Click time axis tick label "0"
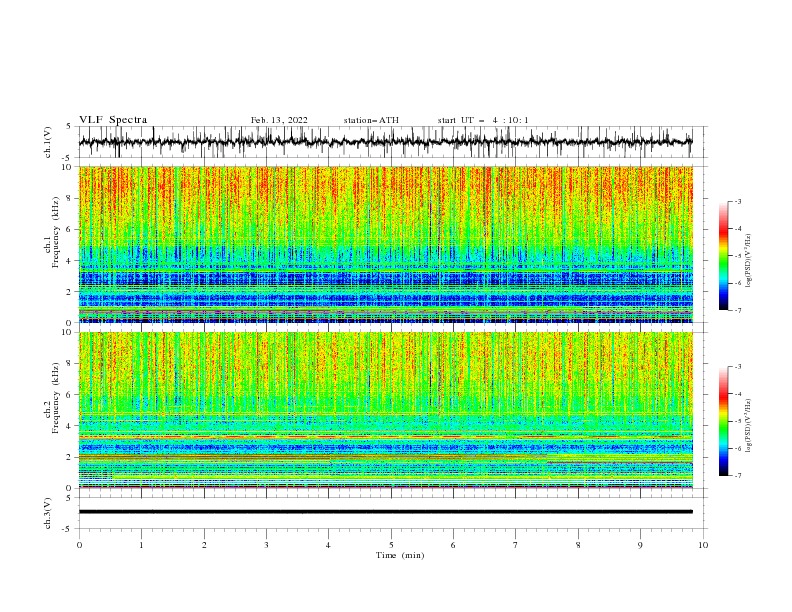The width and height of the screenshot is (792, 612). coord(79,545)
